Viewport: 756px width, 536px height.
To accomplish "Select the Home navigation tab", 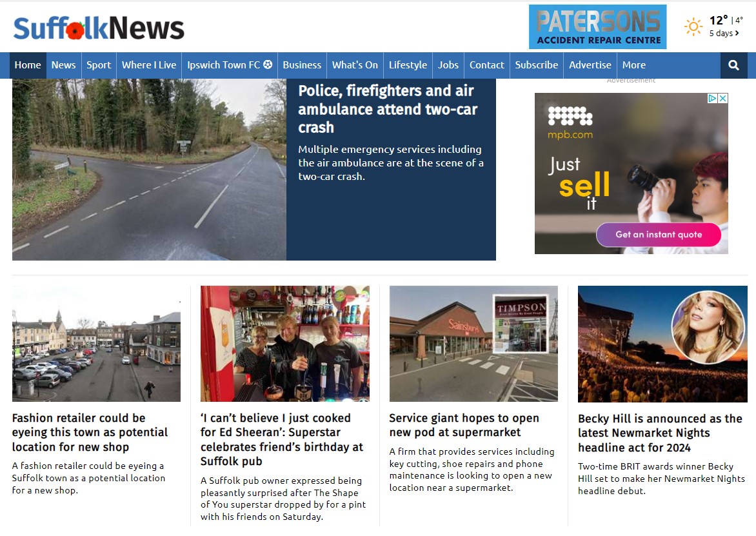I will tap(28, 65).
